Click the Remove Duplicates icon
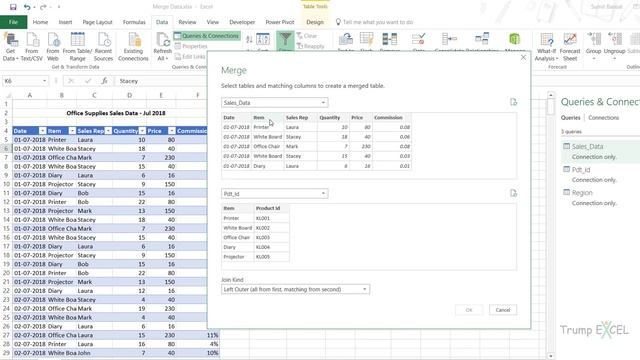 [390, 40]
